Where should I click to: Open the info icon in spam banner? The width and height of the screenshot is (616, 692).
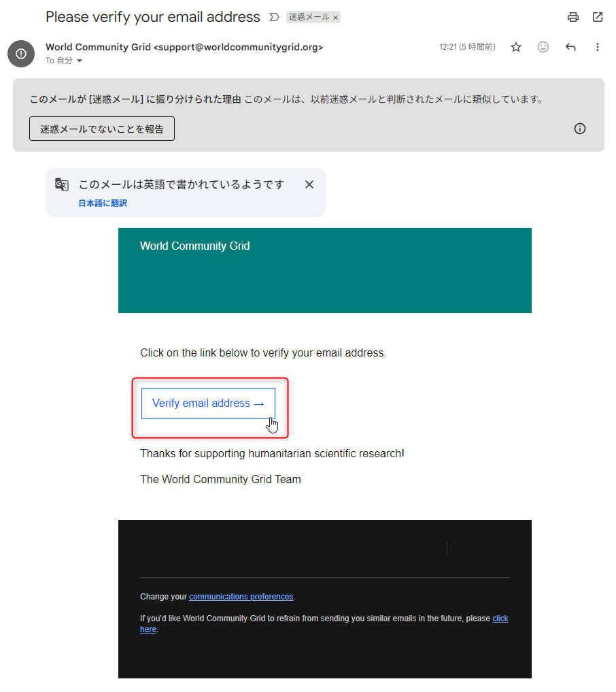pos(580,129)
